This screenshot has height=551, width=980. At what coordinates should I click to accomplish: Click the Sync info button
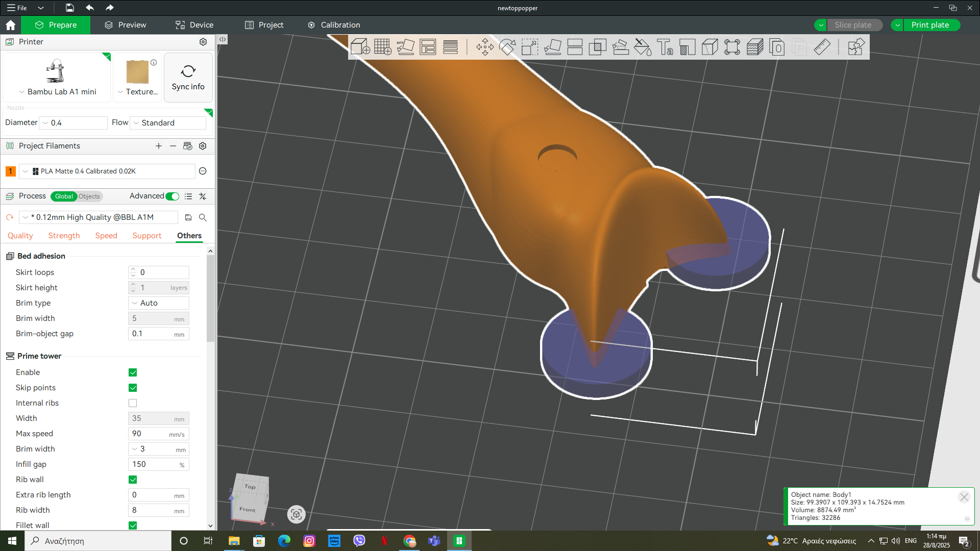point(188,78)
